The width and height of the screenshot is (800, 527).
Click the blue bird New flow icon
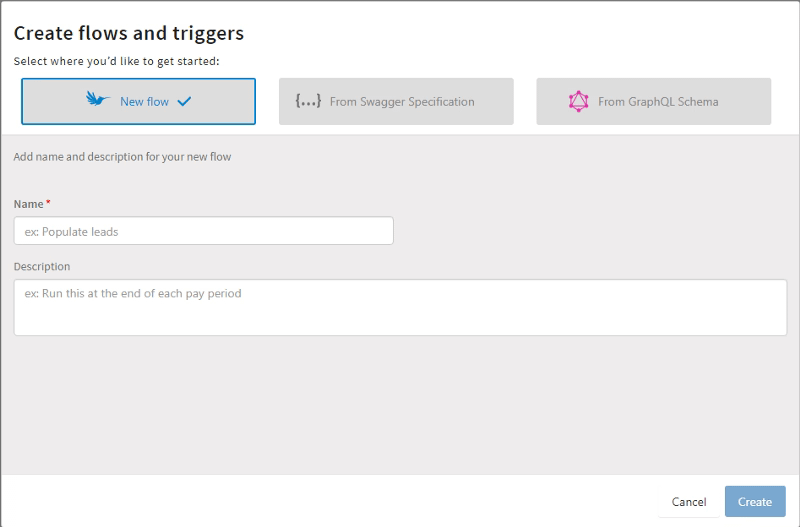(98, 100)
